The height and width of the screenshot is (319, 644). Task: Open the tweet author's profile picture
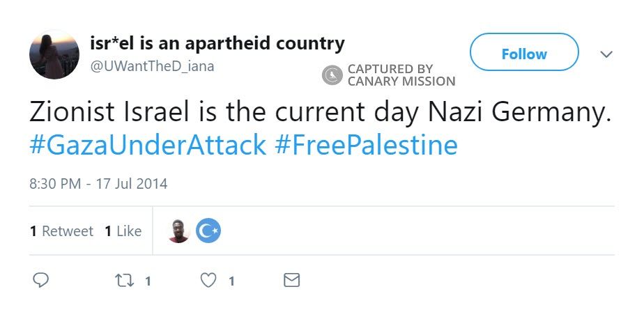tap(54, 54)
